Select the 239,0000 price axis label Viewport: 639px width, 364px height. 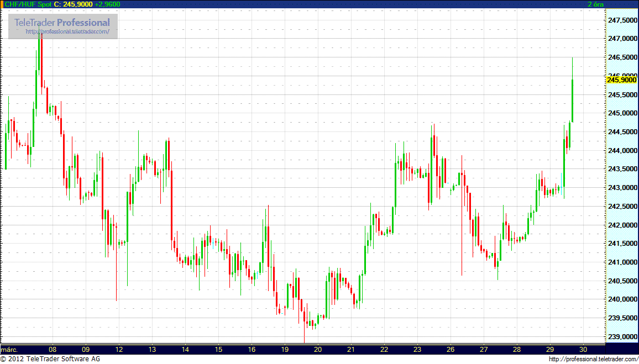[x=622, y=336]
